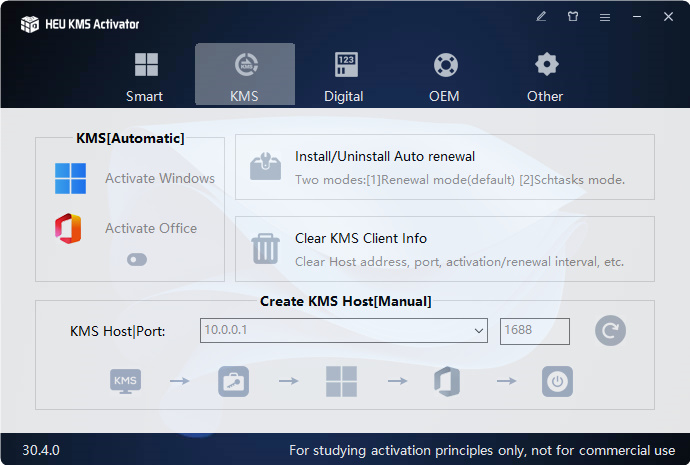This screenshot has width=690, height=465.
Task: Click the Office logo icon
Action: (68, 228)
